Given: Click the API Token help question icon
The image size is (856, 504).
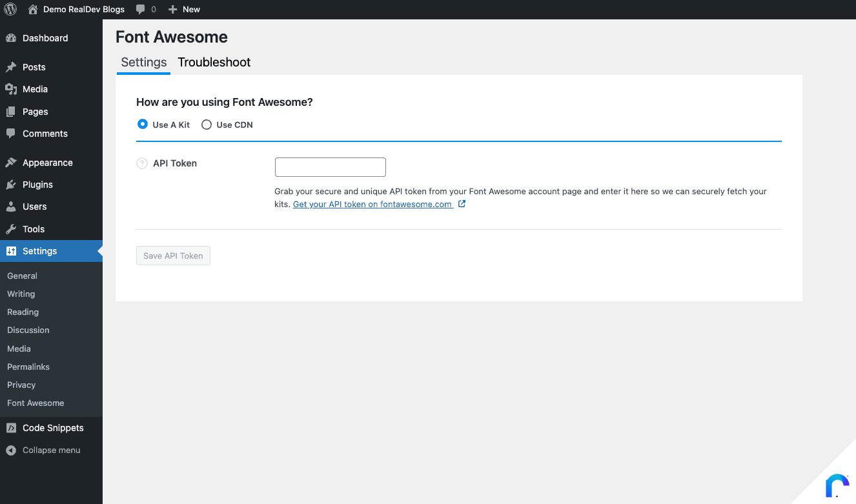Looking at the screenshot, I should 142,163.
